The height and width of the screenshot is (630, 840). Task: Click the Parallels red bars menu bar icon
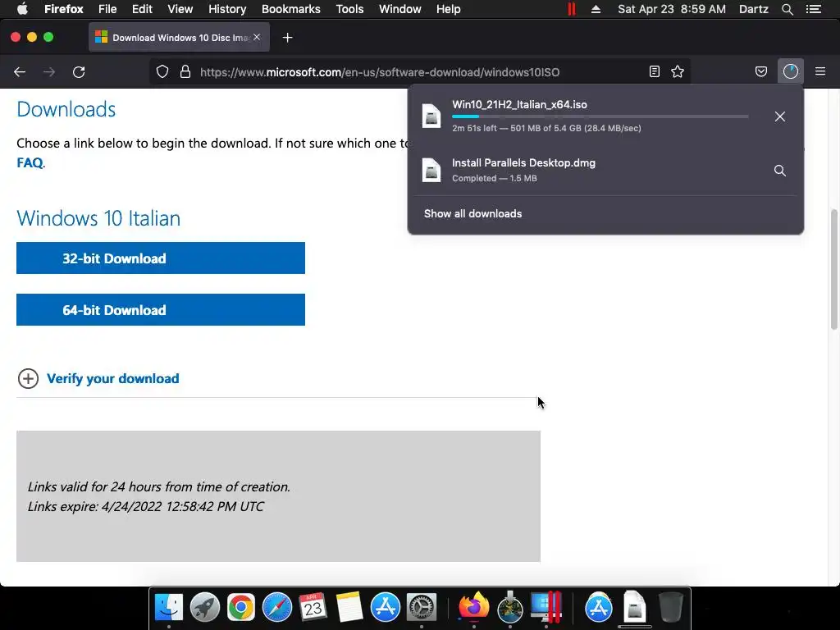click(x=572, y=9)
